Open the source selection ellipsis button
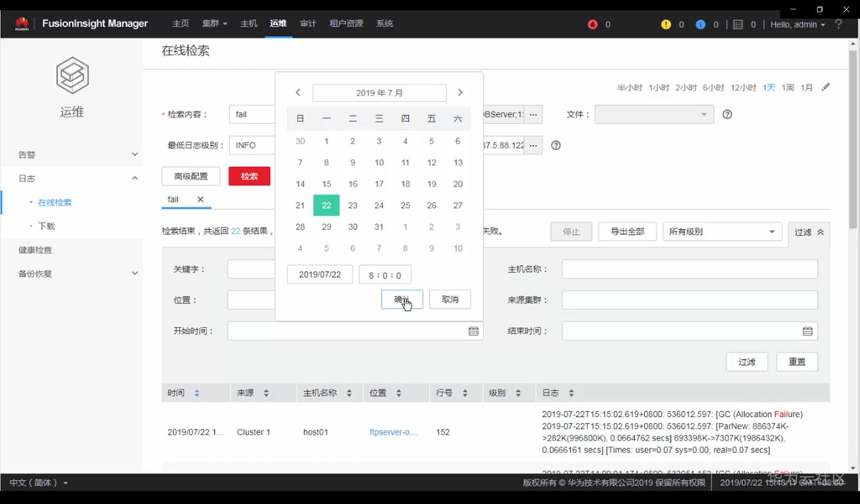This screenshot has height=504, width=860. 533,114
